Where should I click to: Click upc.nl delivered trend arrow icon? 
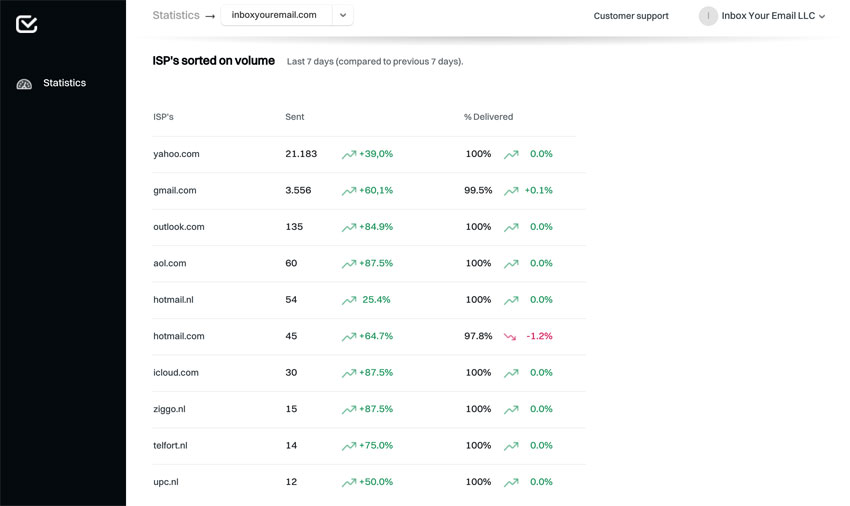click(x=511, y=483)
